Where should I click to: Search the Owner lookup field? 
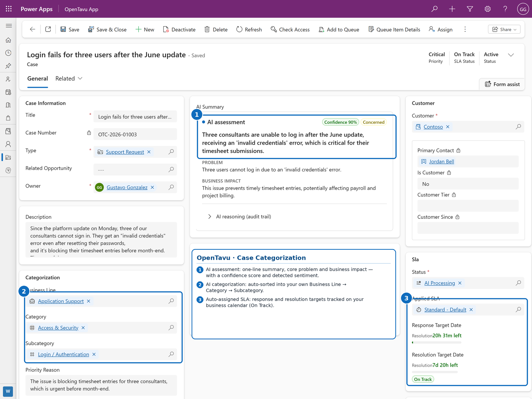click(171, 188)
